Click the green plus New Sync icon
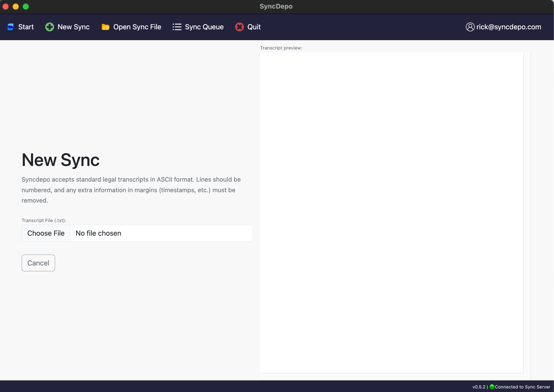This screenshot has width=554, height=392. point(49,27)
